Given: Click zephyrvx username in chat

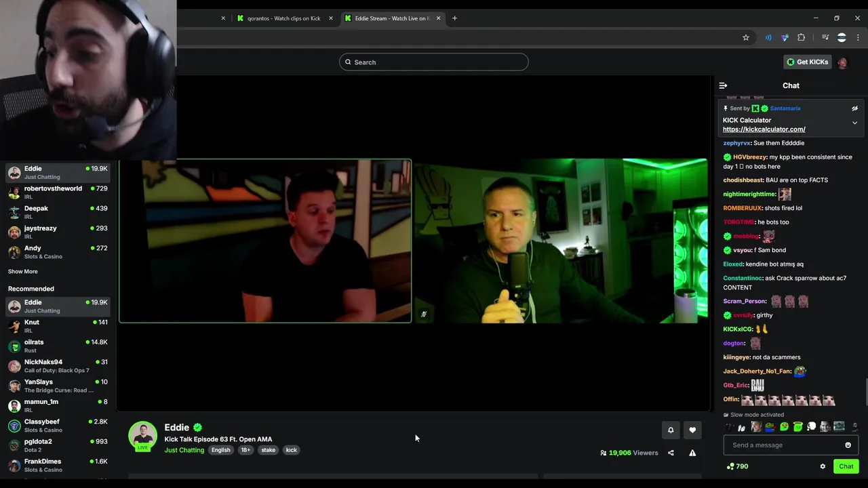Looking at the screenshot, I should click(736, 143).
